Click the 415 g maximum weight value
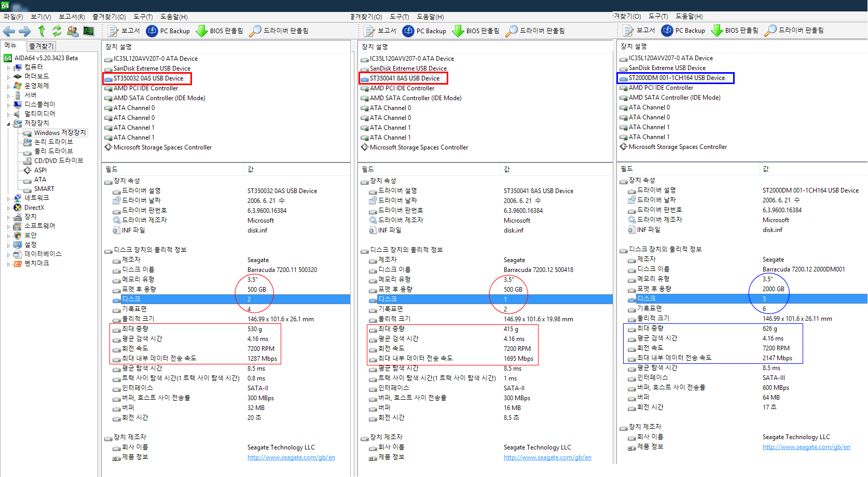Screen dimensions: 868x477 (x=511, y=329)
